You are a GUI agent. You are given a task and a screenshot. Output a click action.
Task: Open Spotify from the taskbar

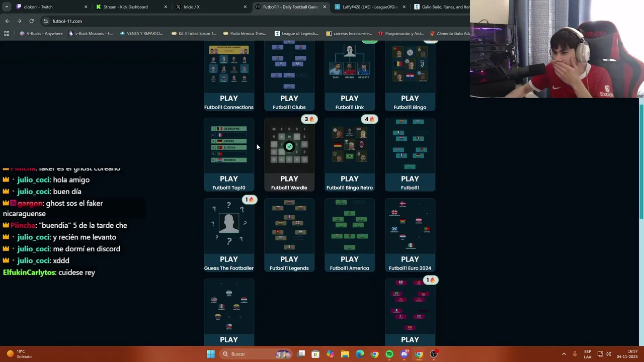[389, 354]
